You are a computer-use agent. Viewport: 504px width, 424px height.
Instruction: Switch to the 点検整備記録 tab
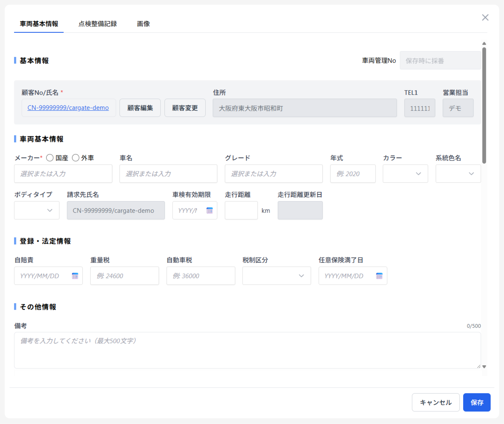click(x=98, y=24)
